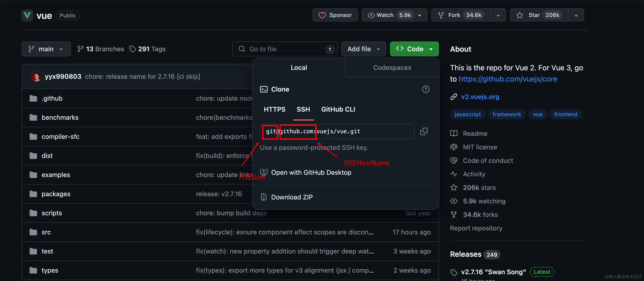Select the GitHub CLI clone tab
644x281 pixels.
pyautogui.click(x=338, y=109)
